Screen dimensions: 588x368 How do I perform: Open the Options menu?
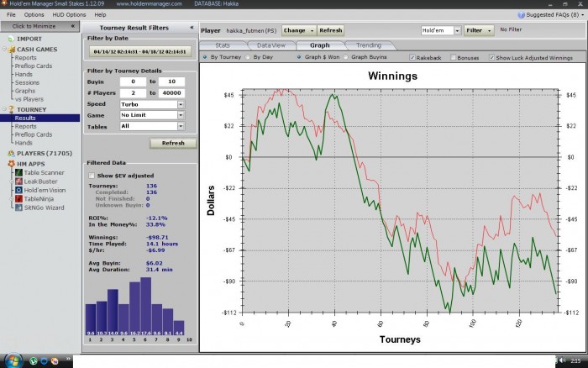click(x=34, y=14)
